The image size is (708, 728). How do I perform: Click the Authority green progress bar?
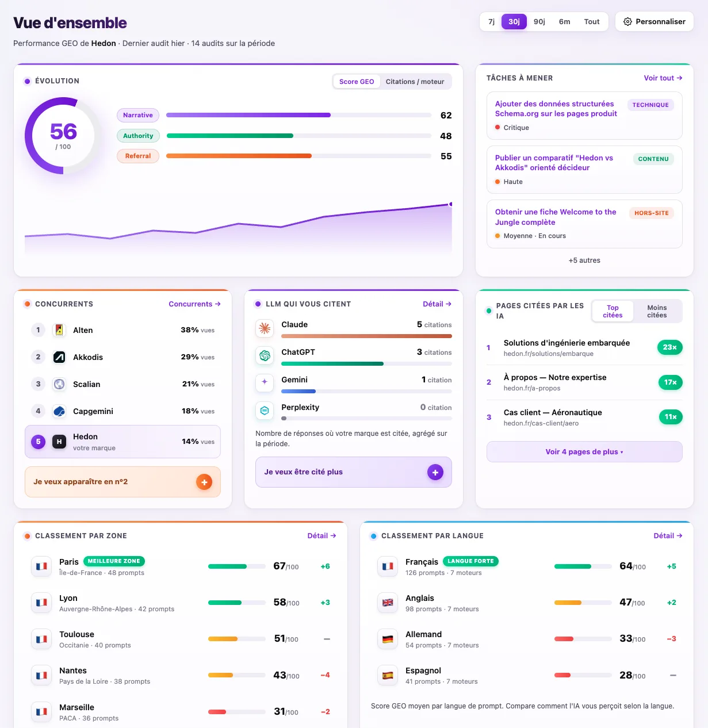click(x=298, y=136)
